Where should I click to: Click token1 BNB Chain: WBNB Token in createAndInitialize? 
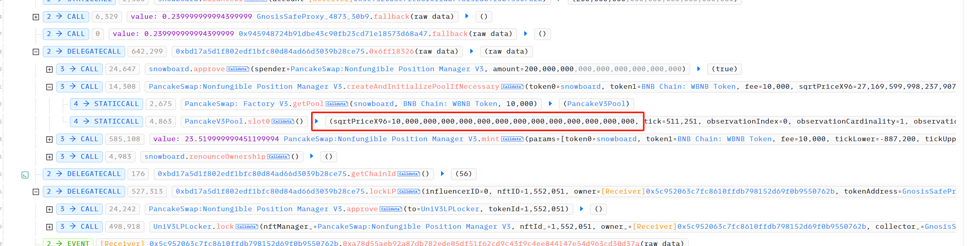click(x=689, y=87)
